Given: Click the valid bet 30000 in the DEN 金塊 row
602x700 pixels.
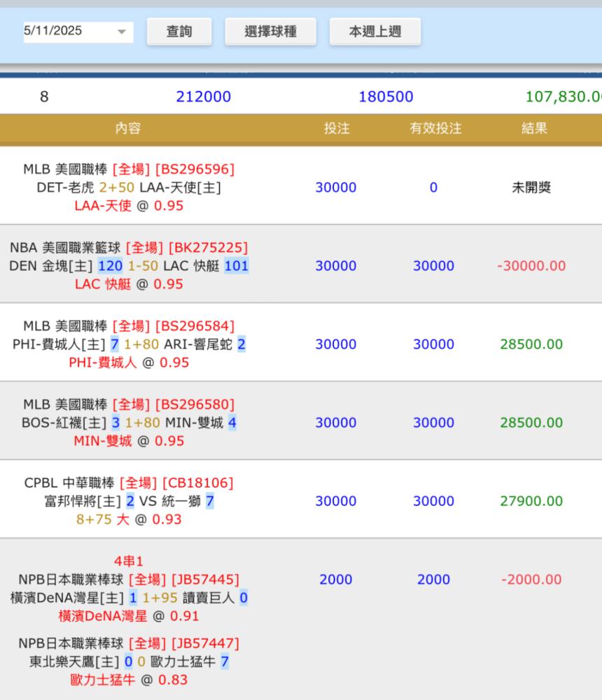Looking at the screenshot, I should (x=433, y=266).
